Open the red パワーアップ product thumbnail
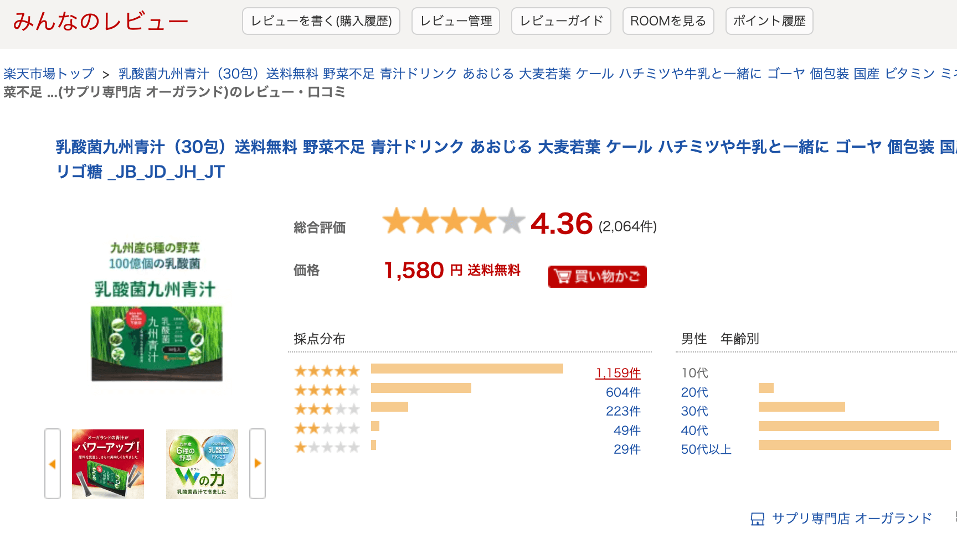The width and height of the screenshot is (957, 560). (108, 464)
